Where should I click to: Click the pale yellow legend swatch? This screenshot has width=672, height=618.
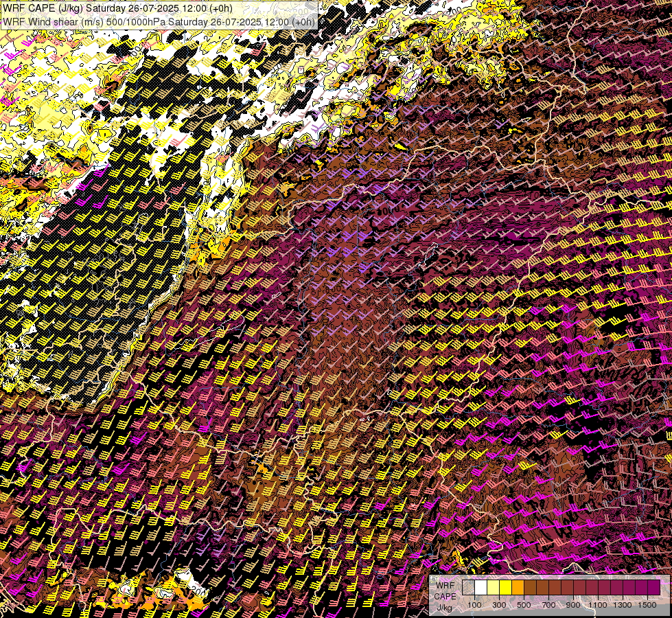[494, 587]
